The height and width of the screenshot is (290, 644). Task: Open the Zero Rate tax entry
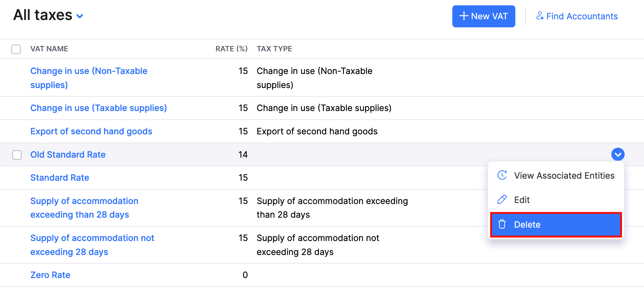click(50, 275)
